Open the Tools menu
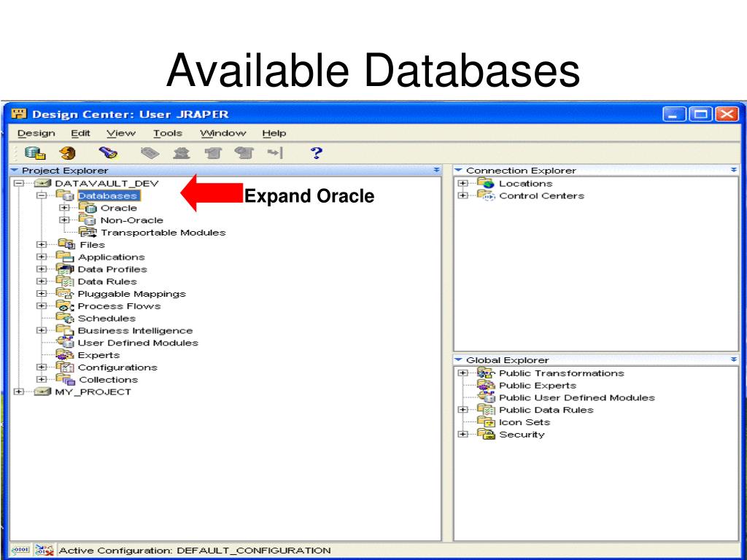Screen dimensions: 747x560 pyautogui.click(x=168, y=133)
